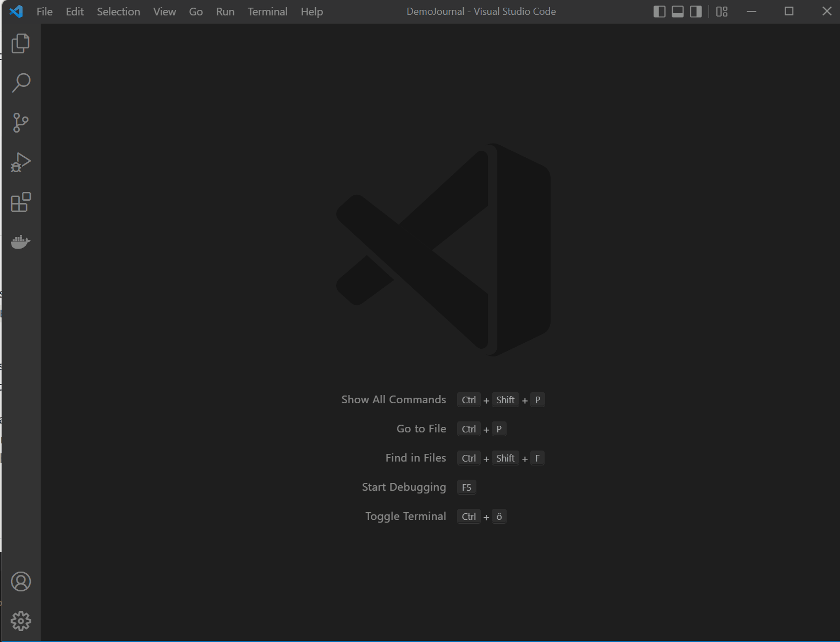Open the Customize Layout button
Viewport: 840px width, 642px height.
point(722,12)
